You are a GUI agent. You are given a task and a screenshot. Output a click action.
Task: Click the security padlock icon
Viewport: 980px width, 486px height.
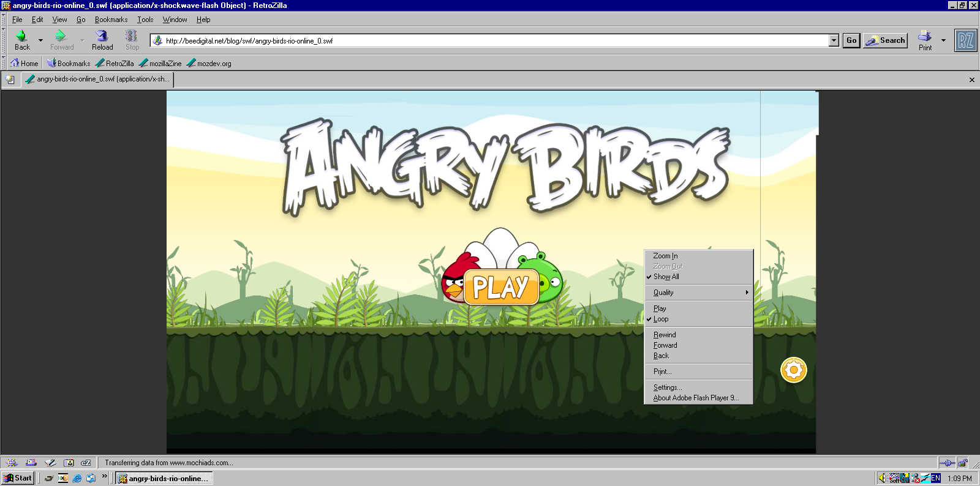click(x=963, y=463)
